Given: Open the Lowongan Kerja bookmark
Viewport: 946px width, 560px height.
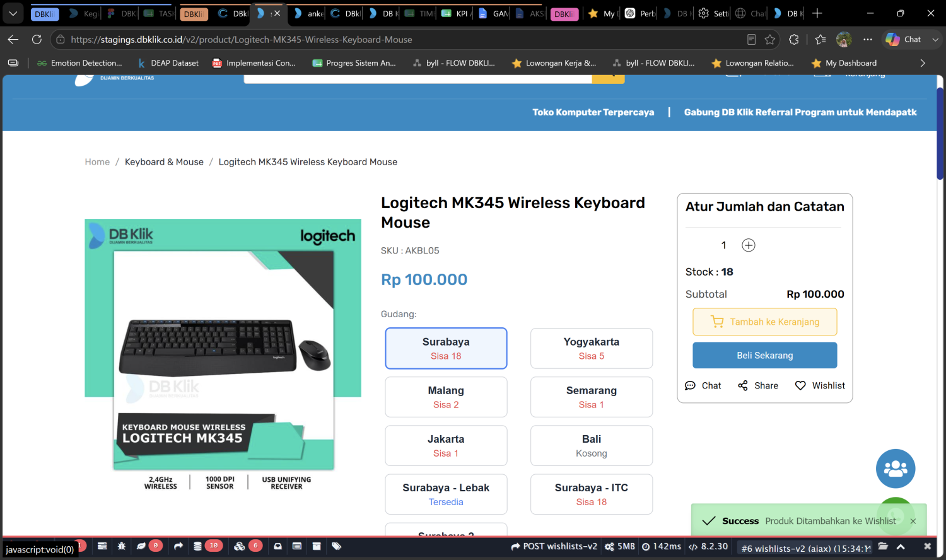Looking at the screenshot, I should click(554, 63).
